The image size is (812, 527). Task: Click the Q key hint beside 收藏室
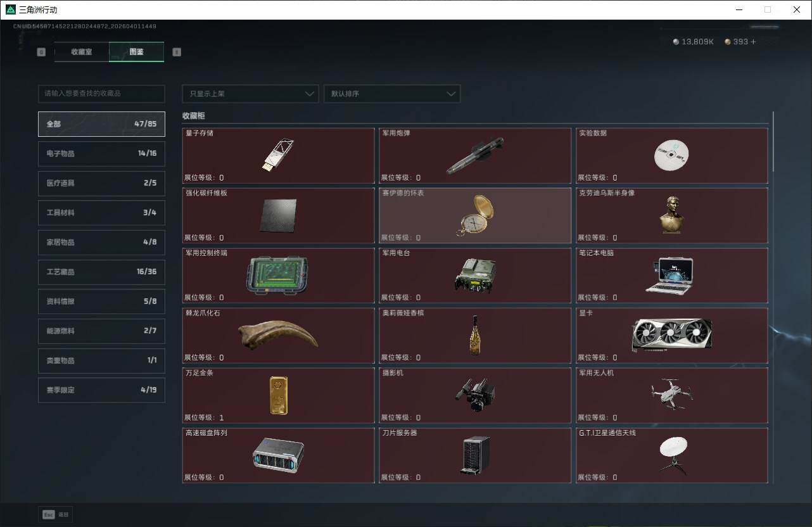click(42, 52)
